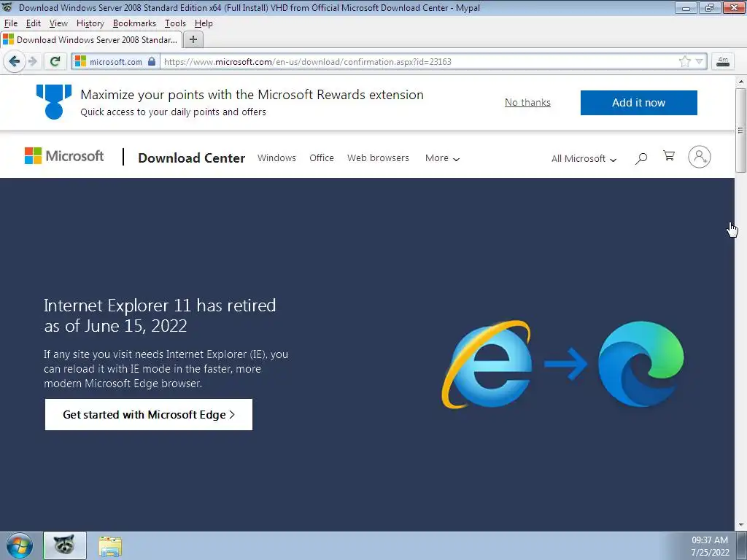This screenshot has height=560, width=747.
Task: Open the File menu
Action: click(10, 23)
